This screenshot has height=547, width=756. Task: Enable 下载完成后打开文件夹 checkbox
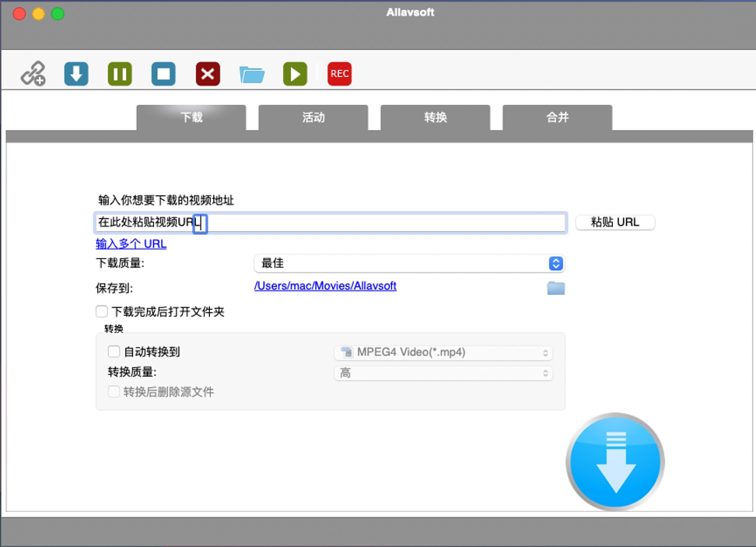pyautogui.click(x=102, y=311)
